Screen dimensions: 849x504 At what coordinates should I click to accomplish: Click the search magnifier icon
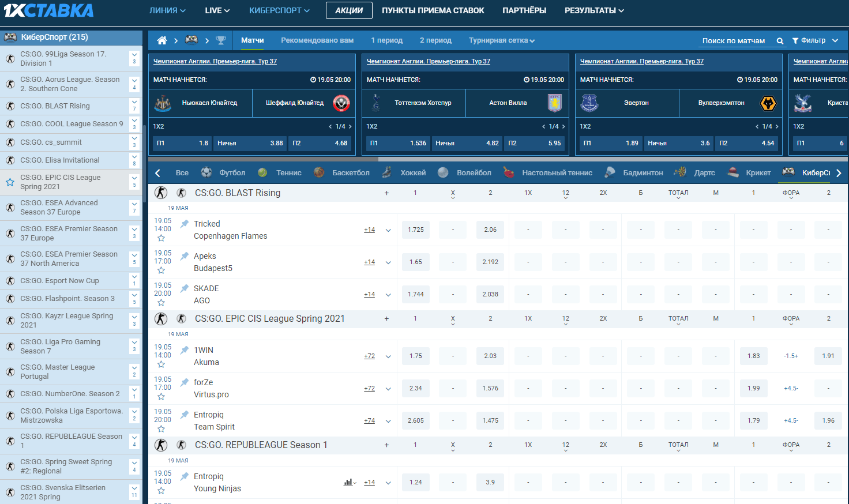pos(780,41)
